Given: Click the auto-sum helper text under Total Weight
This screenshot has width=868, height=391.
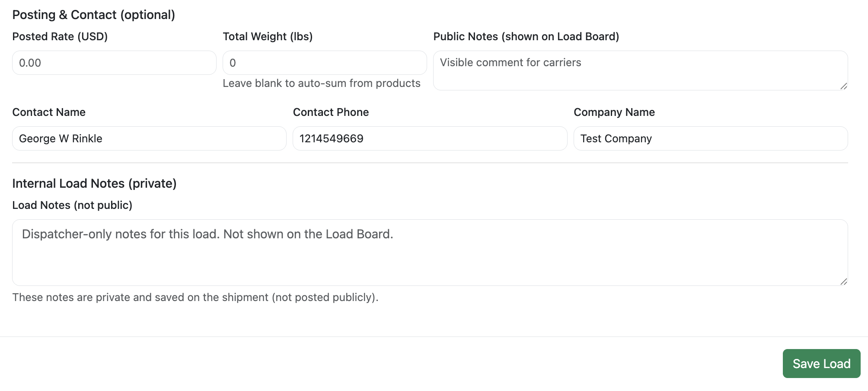Looking at the screenshot, I should click(322, 83).
